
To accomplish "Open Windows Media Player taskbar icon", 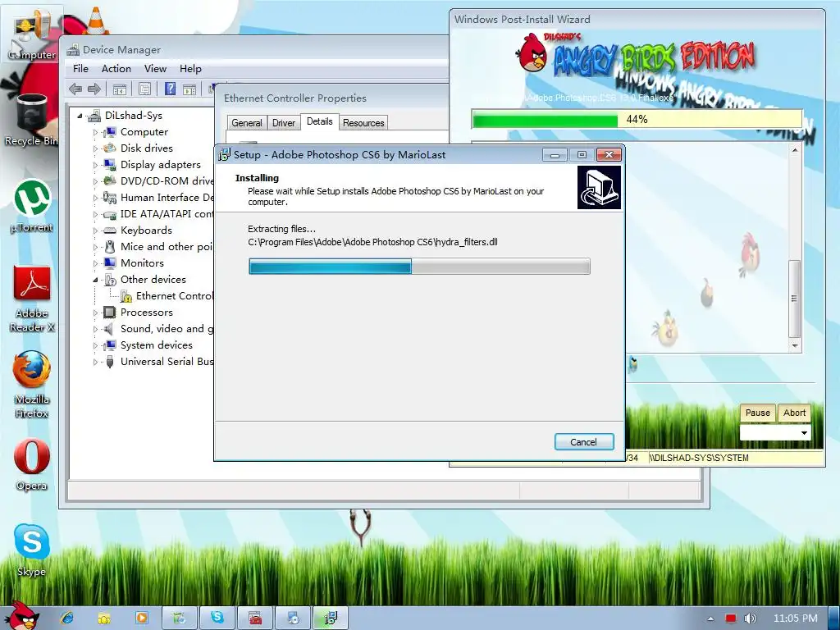I will point(142,618).
